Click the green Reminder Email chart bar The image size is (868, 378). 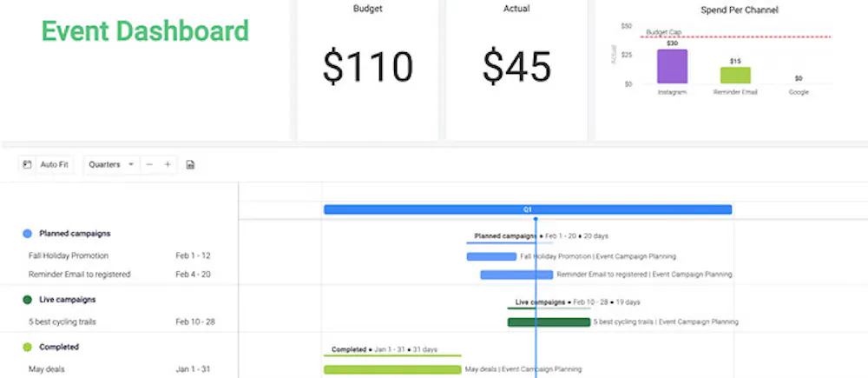coord(735,75)
